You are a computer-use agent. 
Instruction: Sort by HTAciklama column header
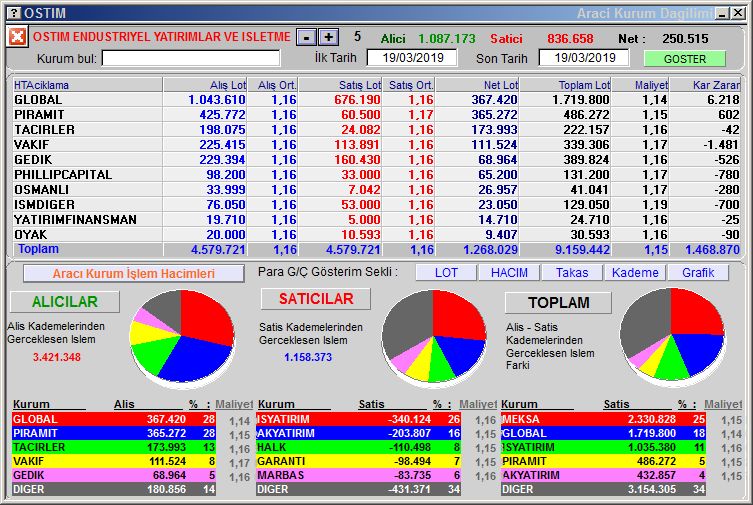(x=87, y=85)
